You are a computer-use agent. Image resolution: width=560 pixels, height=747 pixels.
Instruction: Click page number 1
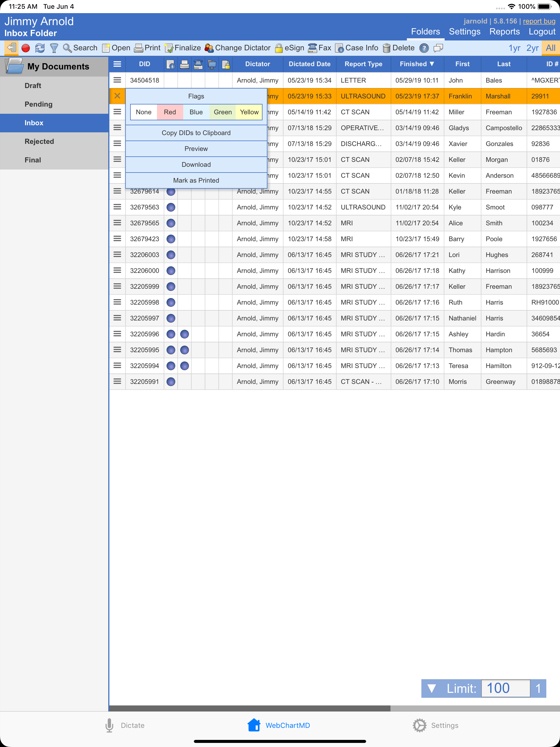coord(538,688)
